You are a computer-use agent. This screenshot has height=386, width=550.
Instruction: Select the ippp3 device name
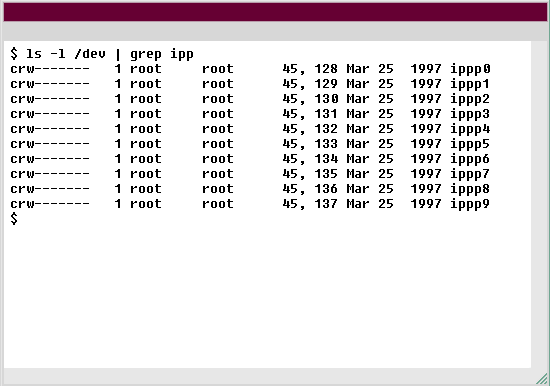click(470, 114)
